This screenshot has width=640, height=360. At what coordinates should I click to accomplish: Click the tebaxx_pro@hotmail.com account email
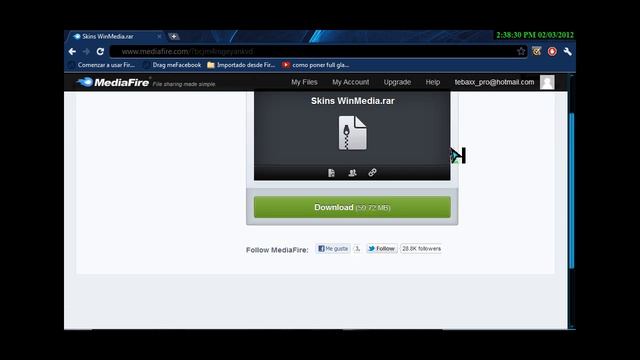(x=494, y=82)
